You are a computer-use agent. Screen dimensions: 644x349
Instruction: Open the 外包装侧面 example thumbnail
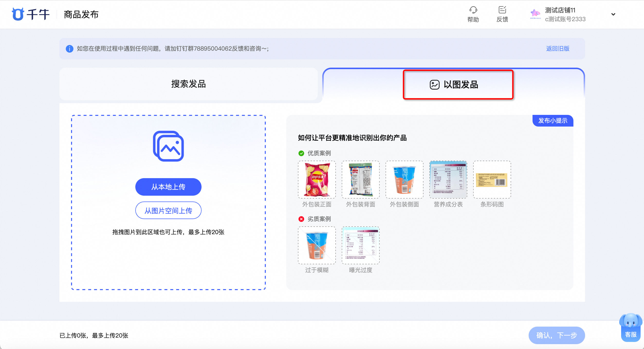404,180
